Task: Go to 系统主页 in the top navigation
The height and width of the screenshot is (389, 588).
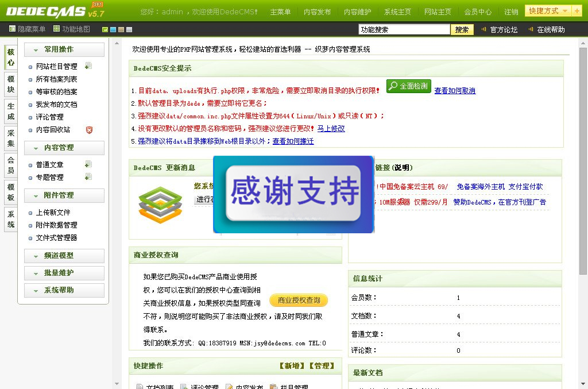Action: 397,12
